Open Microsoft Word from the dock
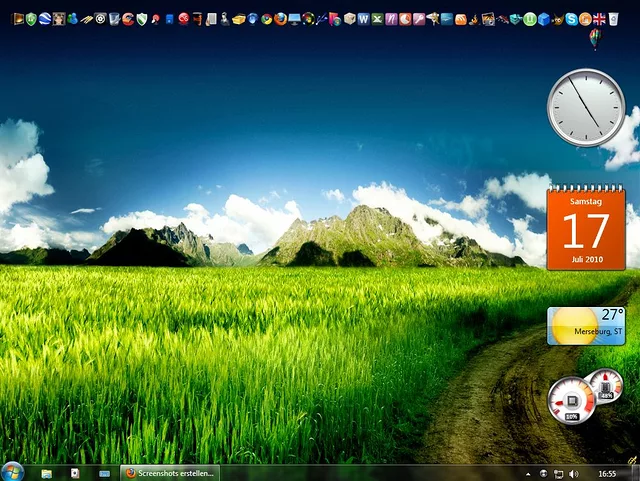This screenshot has height=481, width=640. click(363, 19)
